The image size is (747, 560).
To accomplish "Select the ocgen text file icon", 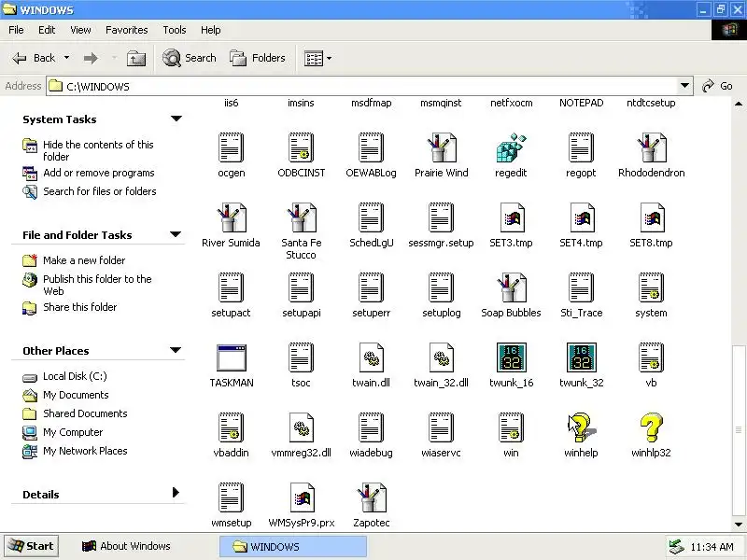I will (231, 147).
